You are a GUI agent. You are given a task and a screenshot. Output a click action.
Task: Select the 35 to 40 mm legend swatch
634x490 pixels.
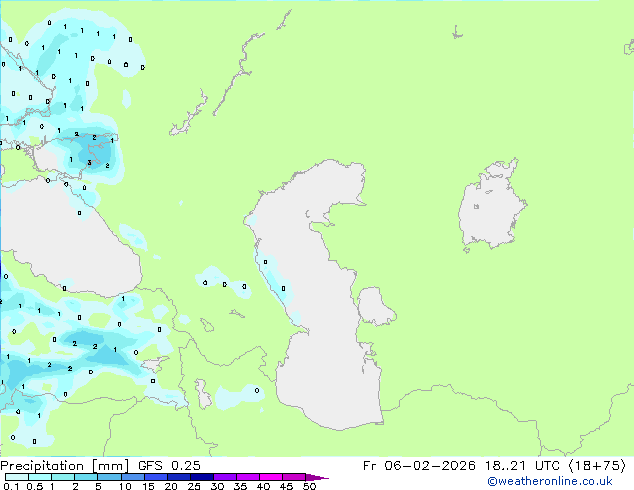(x=248, y=477)
